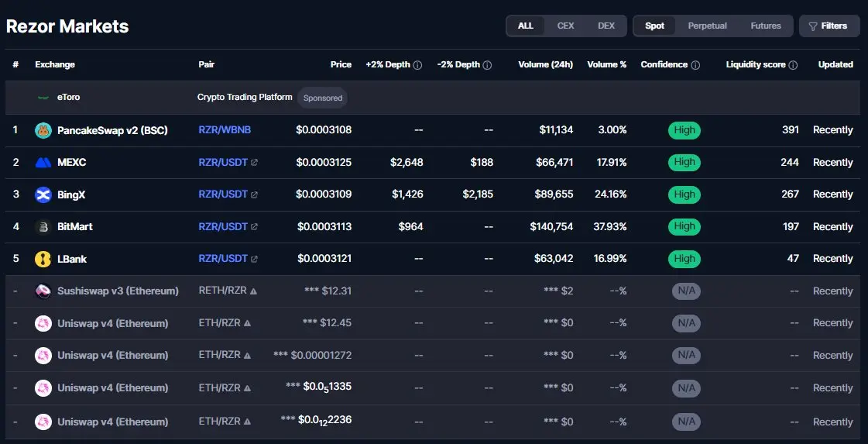Screen dimensions: 868x444
Task: Click the *** $12.31 price cell
Action: (x=328, y=291)
